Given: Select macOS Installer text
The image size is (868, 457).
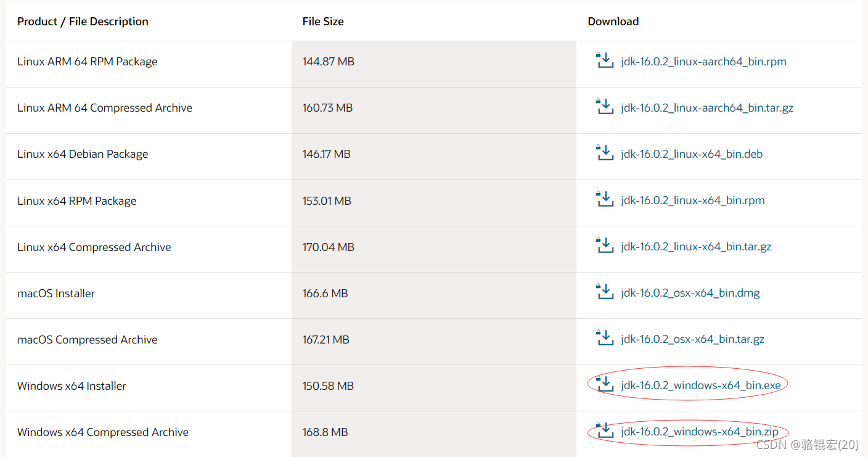Looking at the screenshot, I should coord(56,294).
